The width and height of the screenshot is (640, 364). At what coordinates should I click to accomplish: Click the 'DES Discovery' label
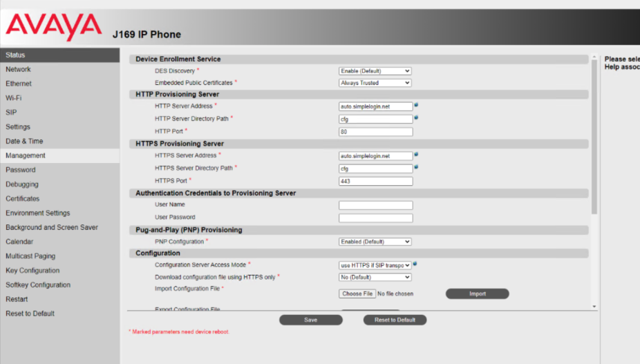point(175,71)
